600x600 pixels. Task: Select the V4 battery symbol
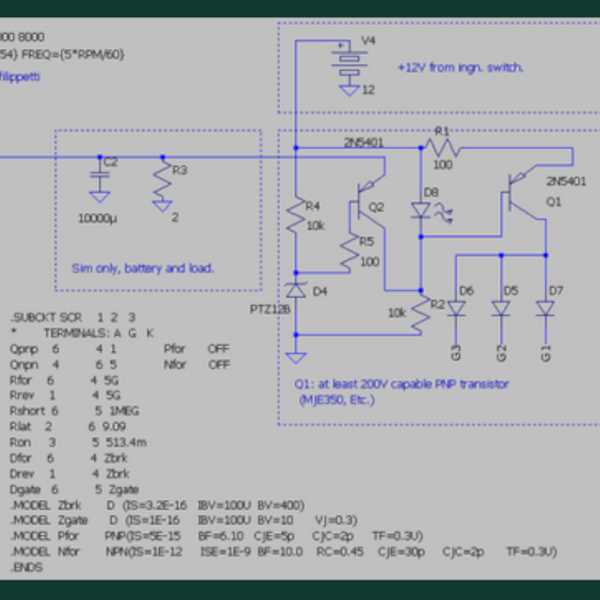click(349, 62)
